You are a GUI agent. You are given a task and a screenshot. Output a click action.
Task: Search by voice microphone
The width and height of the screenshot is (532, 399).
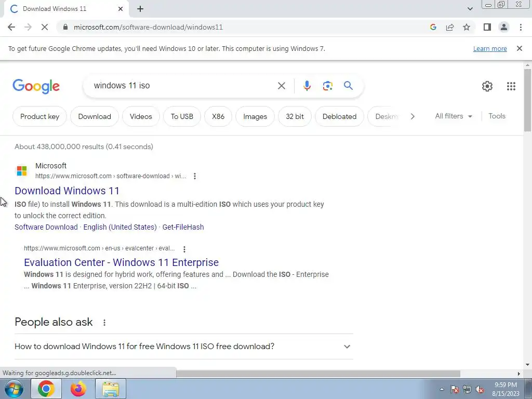307,86
